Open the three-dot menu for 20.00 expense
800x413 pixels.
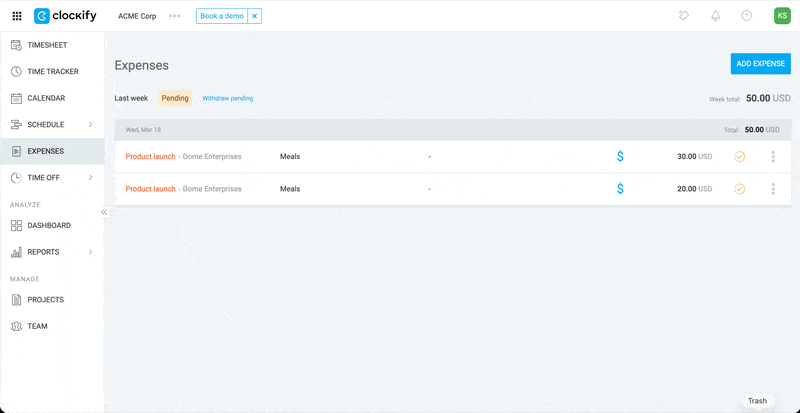pyautogui.click(x=773, y=189)
